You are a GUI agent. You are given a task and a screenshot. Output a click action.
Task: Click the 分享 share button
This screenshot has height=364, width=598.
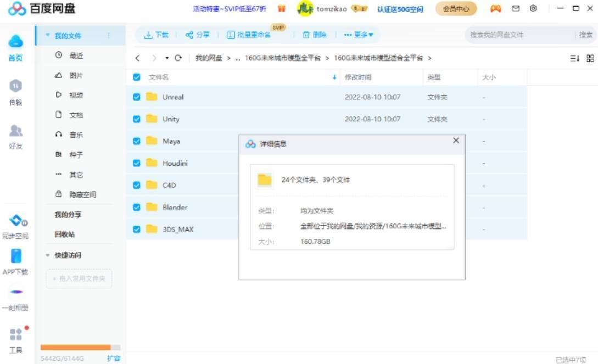(x=197, y=35)
